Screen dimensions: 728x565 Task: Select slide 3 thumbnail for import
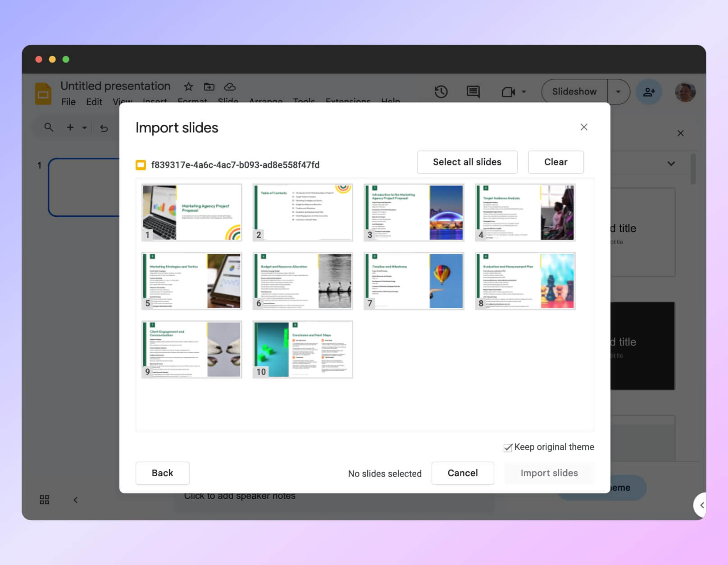(x=414, y=212)
